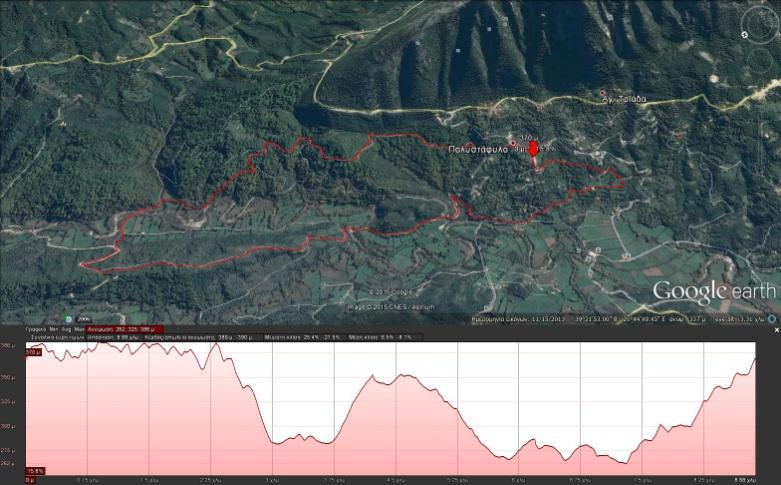Click the streaming status indicator in status bar

pyautogui.click(x=773, y=319)
